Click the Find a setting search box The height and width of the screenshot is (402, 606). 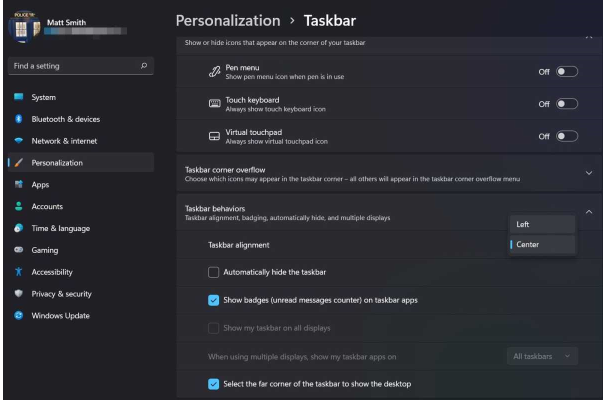click(70, 67)
